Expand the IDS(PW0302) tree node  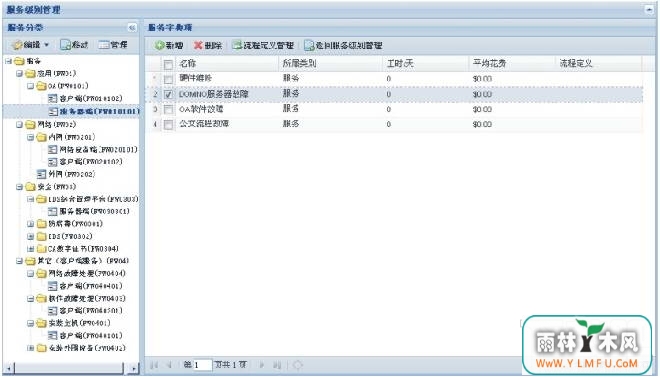(30, 237)
